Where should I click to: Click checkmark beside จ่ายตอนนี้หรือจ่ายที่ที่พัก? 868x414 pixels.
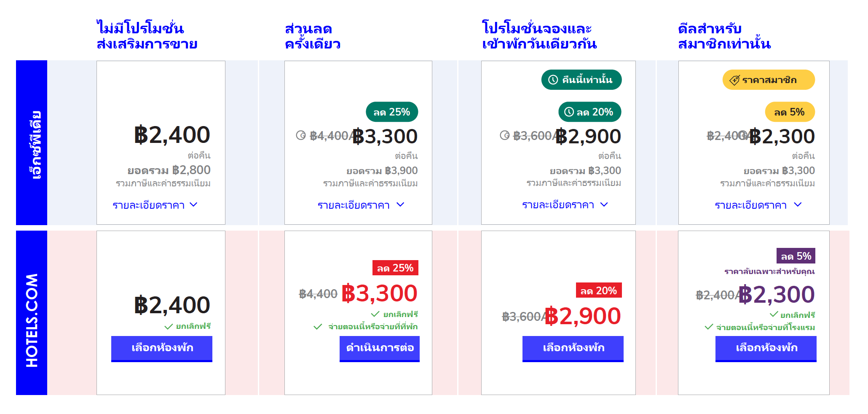point(318,327)
